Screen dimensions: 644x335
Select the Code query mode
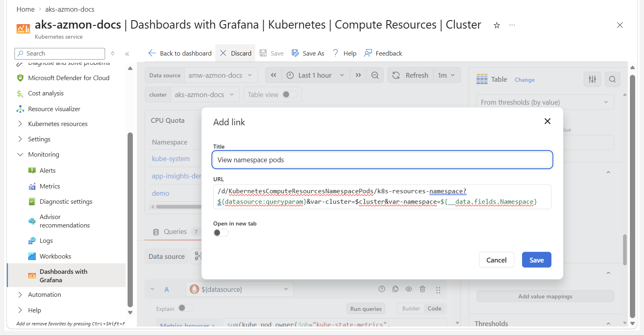click(x=434, y=308)
